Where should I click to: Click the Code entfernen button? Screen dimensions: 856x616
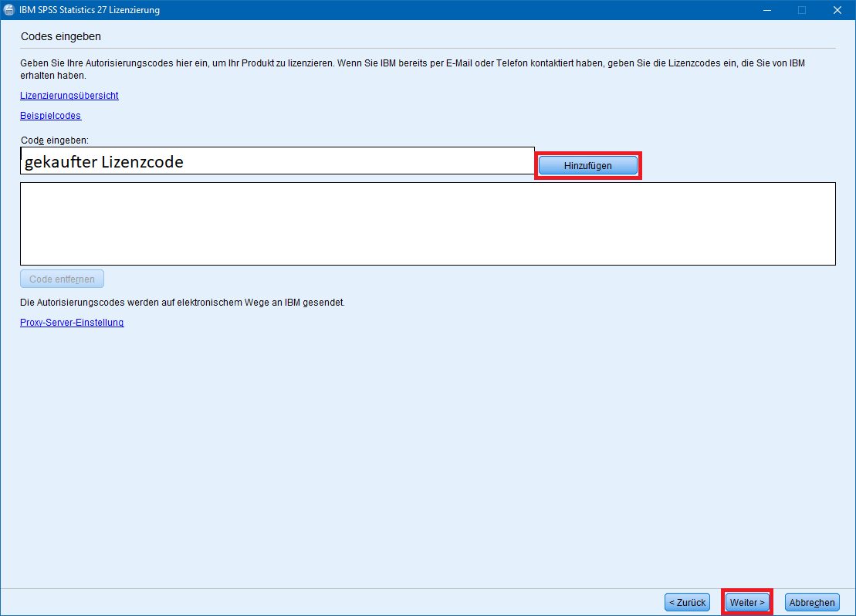(62, 279)
